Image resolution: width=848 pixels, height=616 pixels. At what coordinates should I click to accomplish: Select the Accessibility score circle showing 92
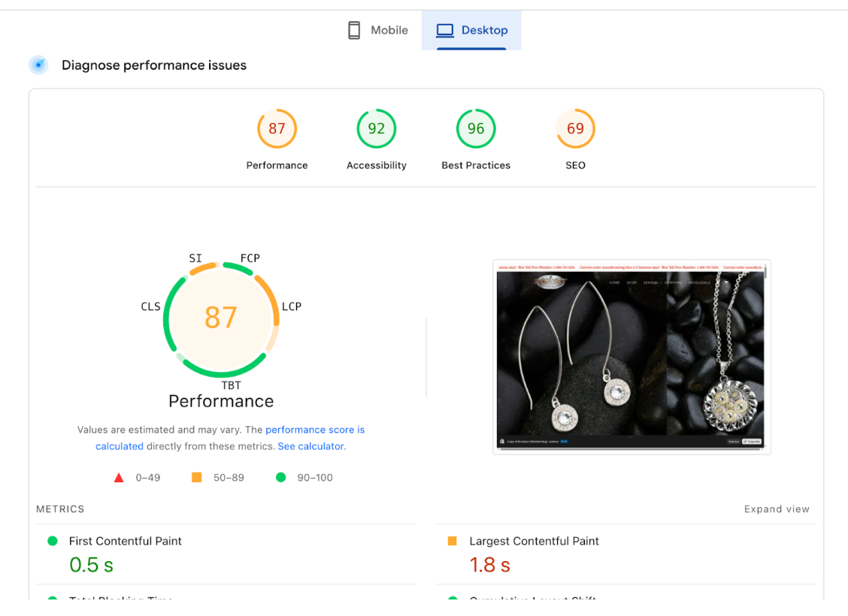pyautogui.click(x=376, y=128)
